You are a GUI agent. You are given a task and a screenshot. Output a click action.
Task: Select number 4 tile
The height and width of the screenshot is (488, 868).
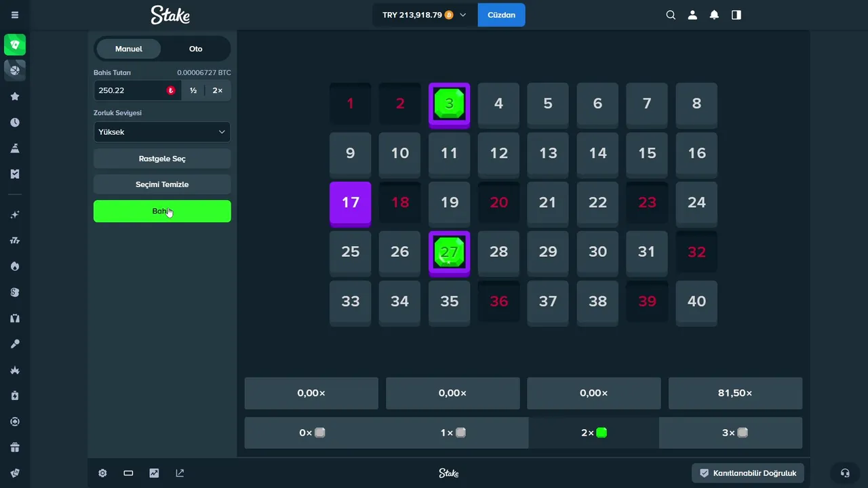click(498, 104)
